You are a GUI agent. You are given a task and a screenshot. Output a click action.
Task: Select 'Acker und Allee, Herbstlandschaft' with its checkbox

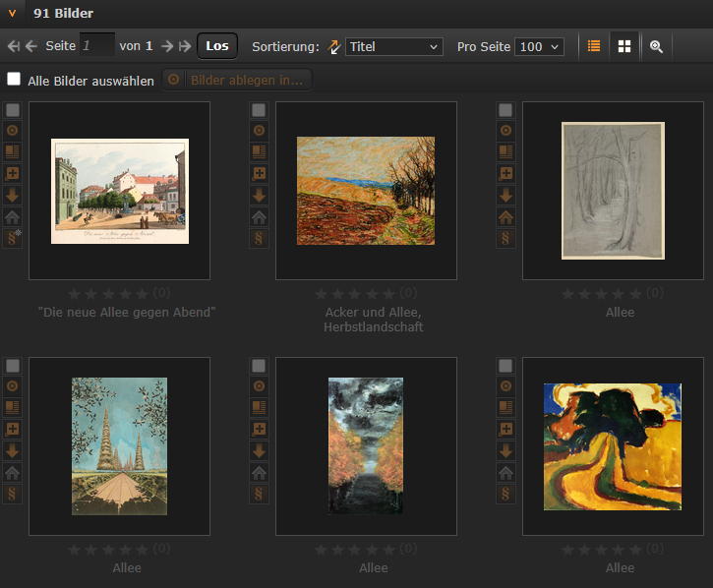coord(259,109)
